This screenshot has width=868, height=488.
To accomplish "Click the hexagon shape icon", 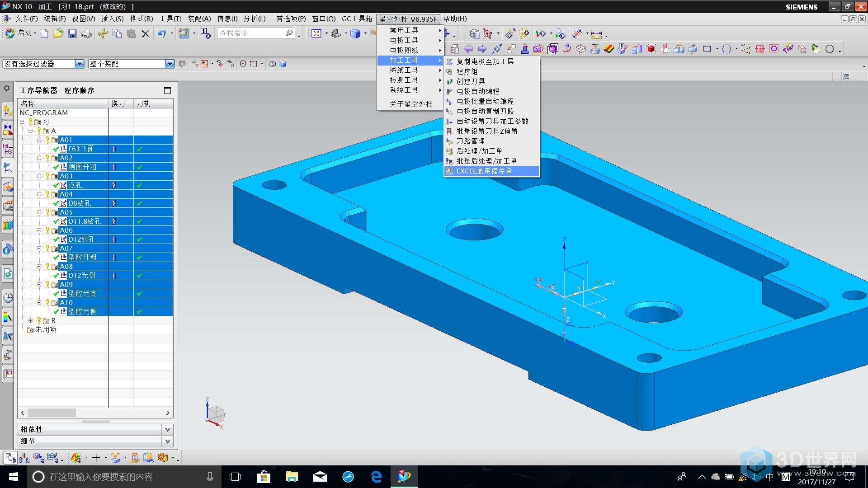I will click(x=726, y=49).
